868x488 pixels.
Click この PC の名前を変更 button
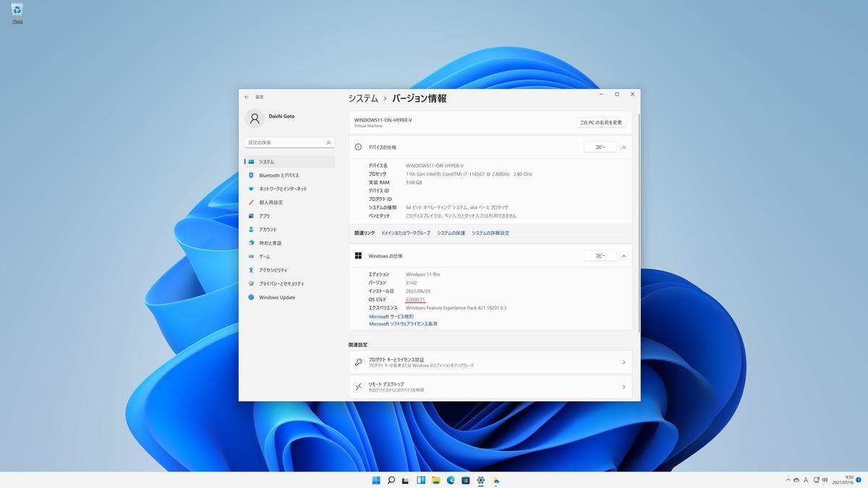click(x=601, y=123)
